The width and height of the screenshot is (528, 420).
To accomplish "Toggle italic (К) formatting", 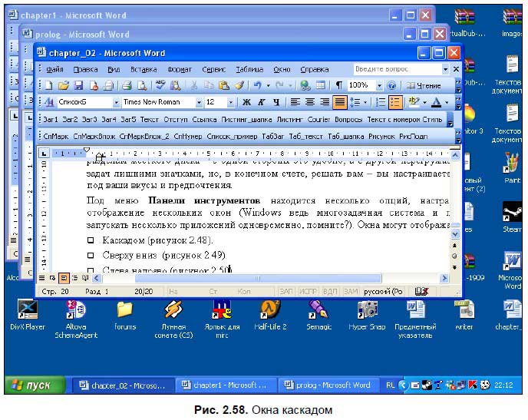I will point(261,102).
